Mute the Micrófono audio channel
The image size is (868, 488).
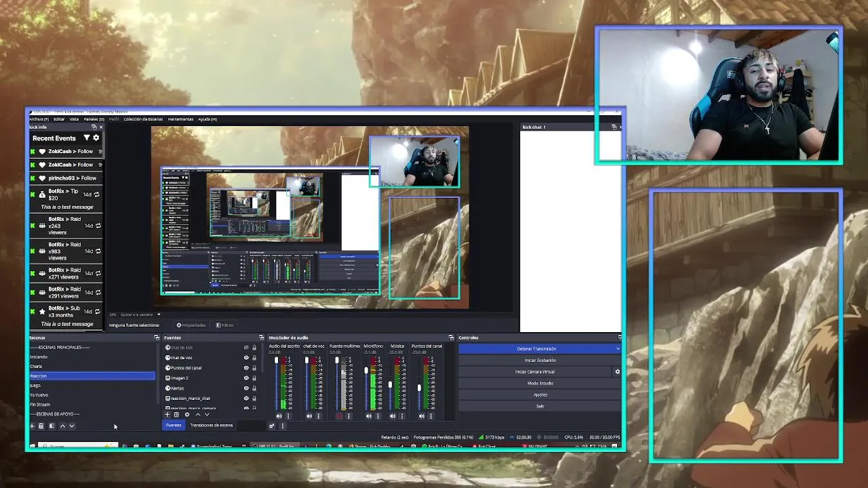pos(368,416)
